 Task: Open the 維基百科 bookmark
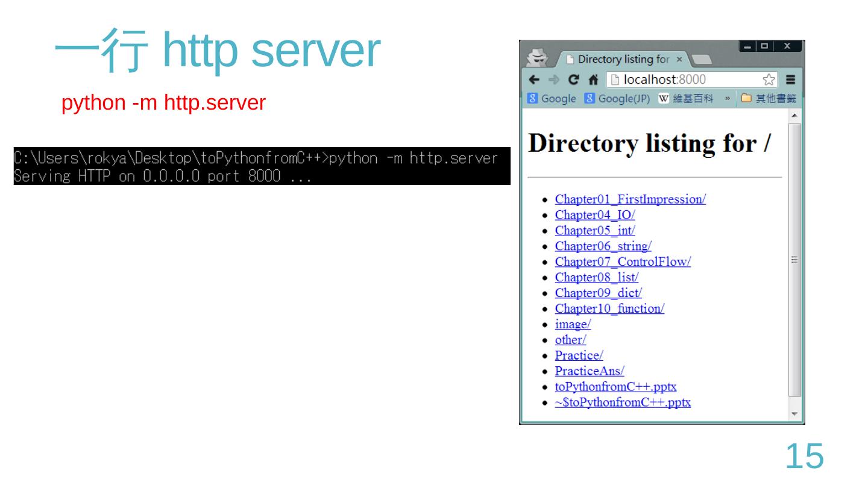click(685, 99)
